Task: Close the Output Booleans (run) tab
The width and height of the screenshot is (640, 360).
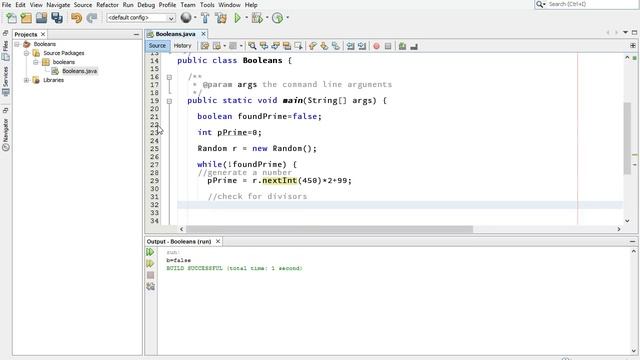Action: (218, 241)
